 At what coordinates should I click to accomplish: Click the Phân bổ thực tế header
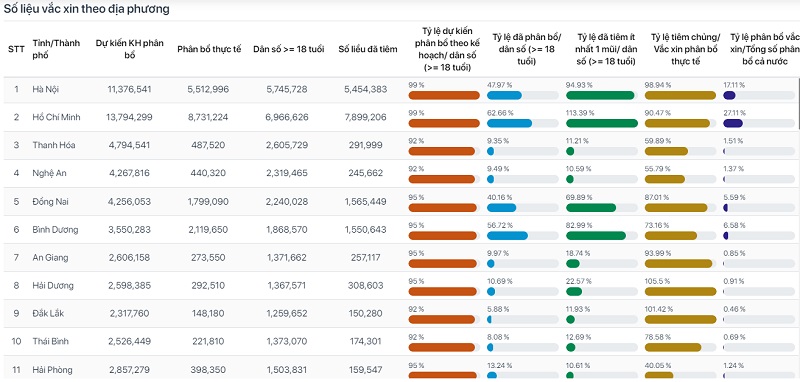coord(208,49)
